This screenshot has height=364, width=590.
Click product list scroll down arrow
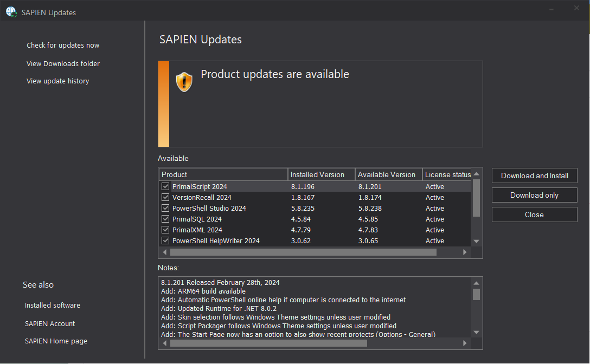point(476,242)
